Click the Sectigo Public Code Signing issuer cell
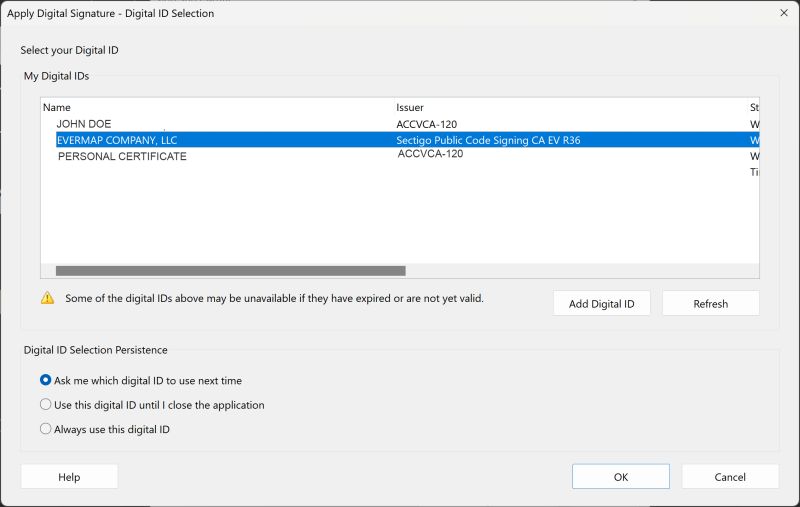This screenshot has width=800, height=507. [x=488, y=140]
